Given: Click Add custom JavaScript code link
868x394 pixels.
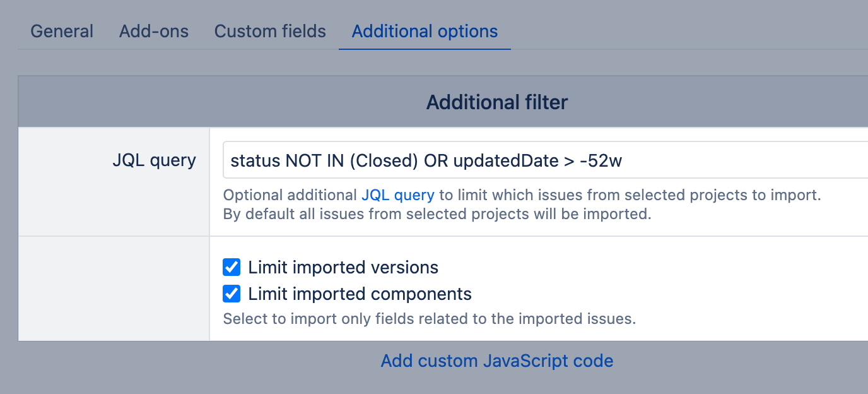Looking at the screenshot, I should 497,361.
